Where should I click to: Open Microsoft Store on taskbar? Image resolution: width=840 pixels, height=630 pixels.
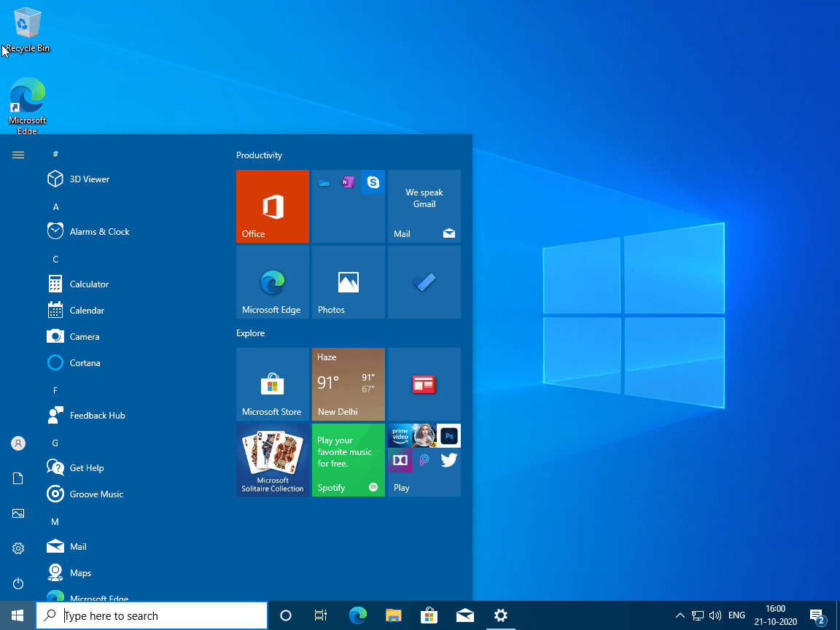click(x=429, y=615)
